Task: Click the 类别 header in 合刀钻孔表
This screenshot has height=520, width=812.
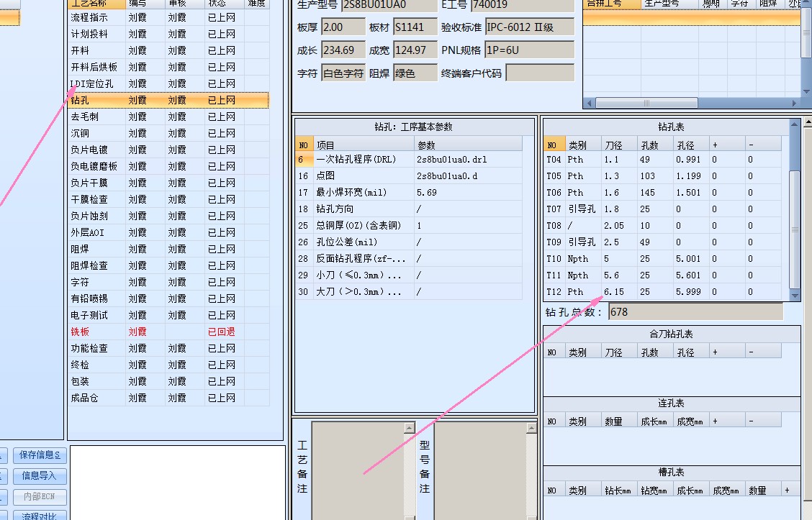Action: pyautogui.click(x=583, y=352)
